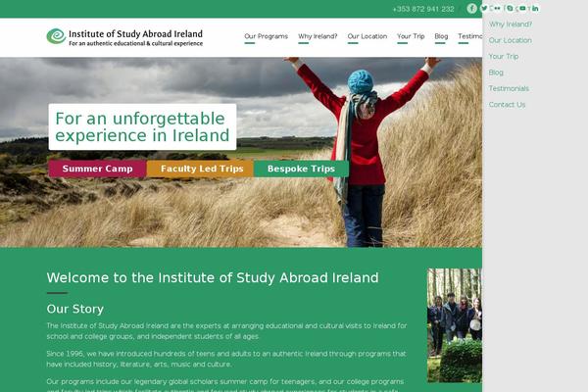Open the YouTube social icon
Screen dimensions: 588x392
pyautogui.click(x=522, y=8)
